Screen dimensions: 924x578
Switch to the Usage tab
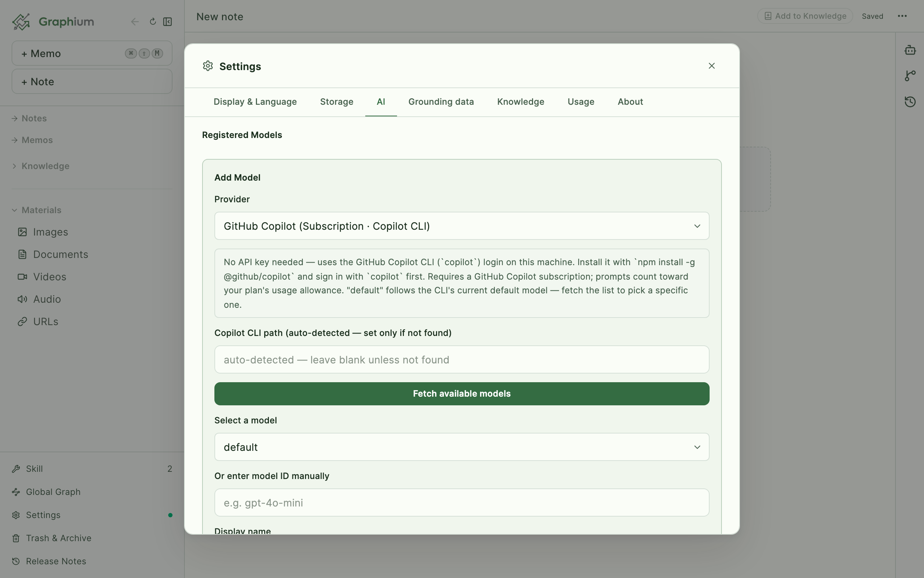click(581, 102)
